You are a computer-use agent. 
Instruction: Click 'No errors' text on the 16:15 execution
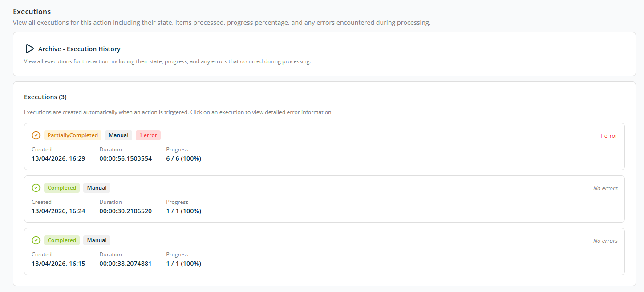[605, 241]
